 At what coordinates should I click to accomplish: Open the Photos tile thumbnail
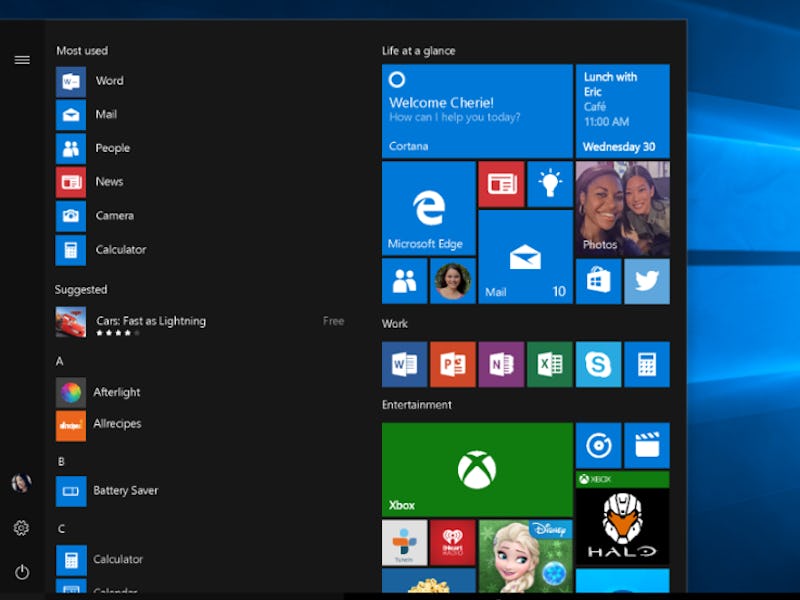(622, 208)
